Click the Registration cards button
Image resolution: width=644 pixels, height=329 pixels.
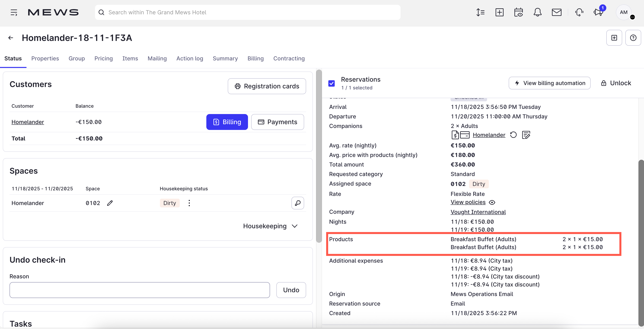click(267, 86)
